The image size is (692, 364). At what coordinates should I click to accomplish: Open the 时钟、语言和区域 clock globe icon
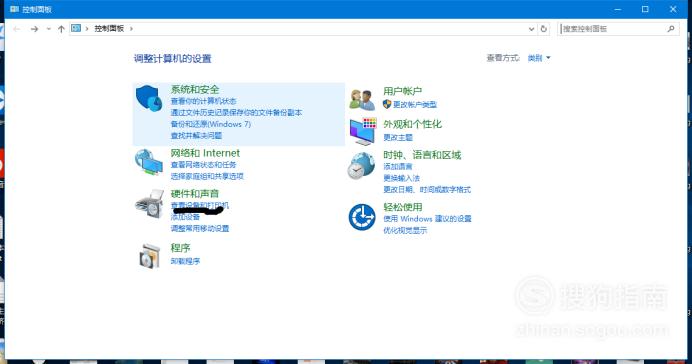[361, 165]
